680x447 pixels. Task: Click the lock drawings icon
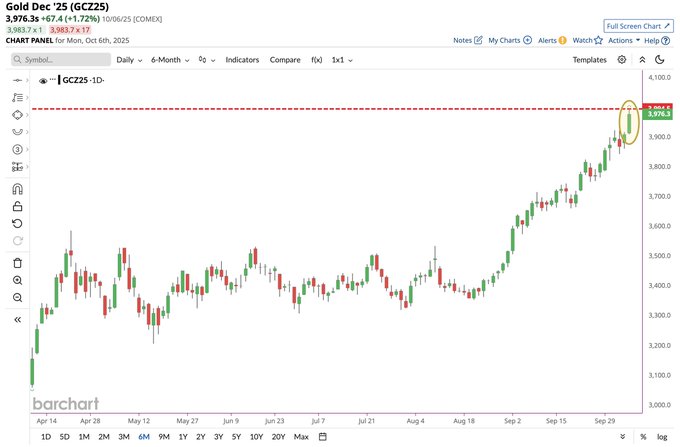point(17,206)
